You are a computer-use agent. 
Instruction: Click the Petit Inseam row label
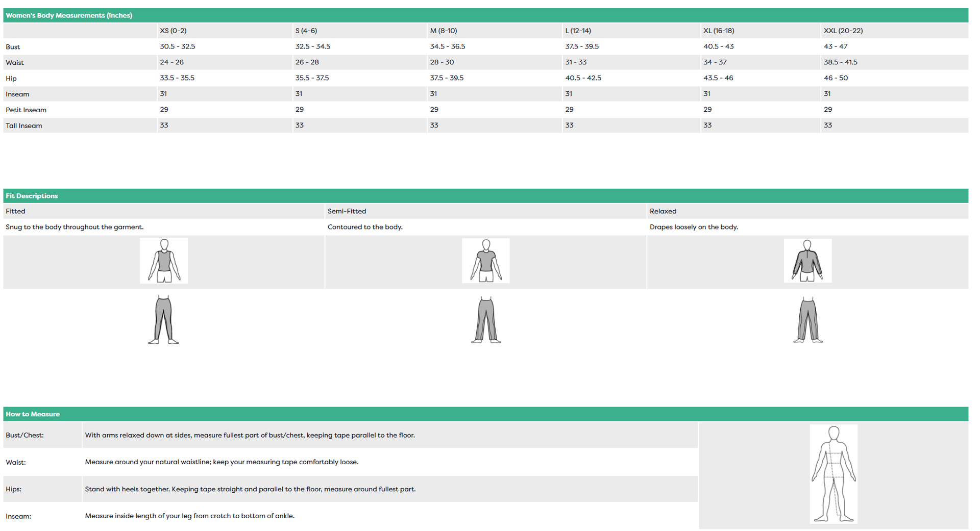coord(26,110)
